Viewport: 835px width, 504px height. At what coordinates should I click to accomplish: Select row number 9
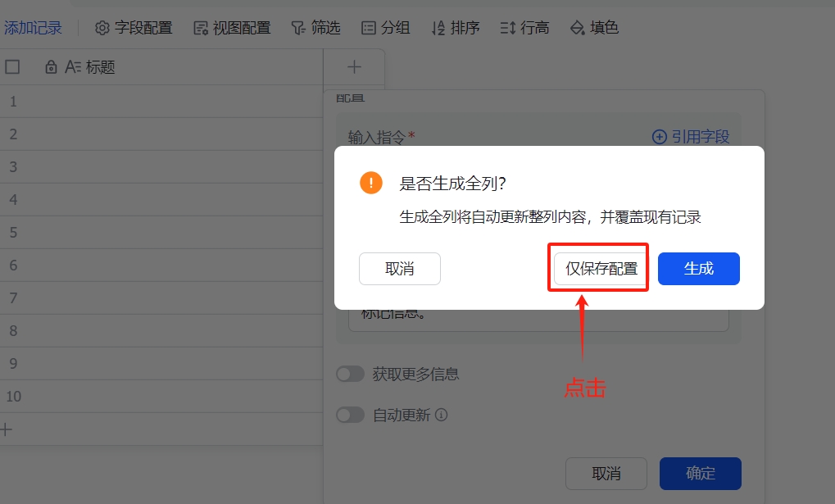pyautogui.click(x=13, y=364)
